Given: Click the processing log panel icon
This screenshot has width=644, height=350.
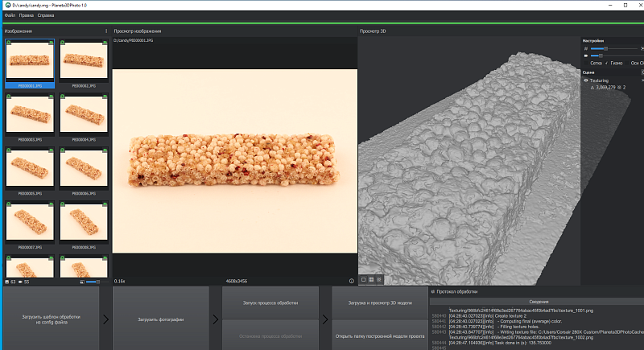Looking at the screenshot, I should [x=432, y=292].
